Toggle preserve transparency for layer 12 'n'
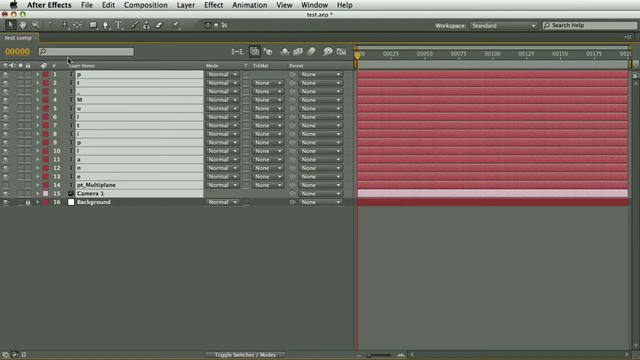This screenshot has height=360, width=640. [x=246, y=168]
